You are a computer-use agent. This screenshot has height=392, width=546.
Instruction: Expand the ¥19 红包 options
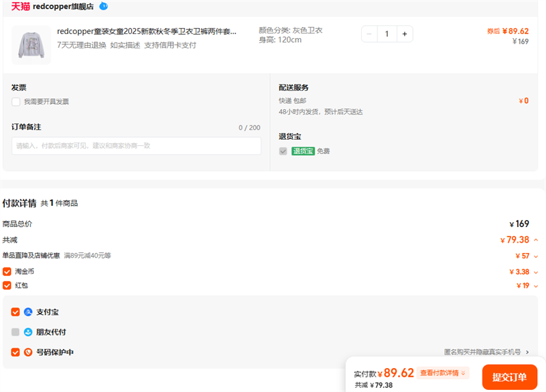tap(536, 286)
